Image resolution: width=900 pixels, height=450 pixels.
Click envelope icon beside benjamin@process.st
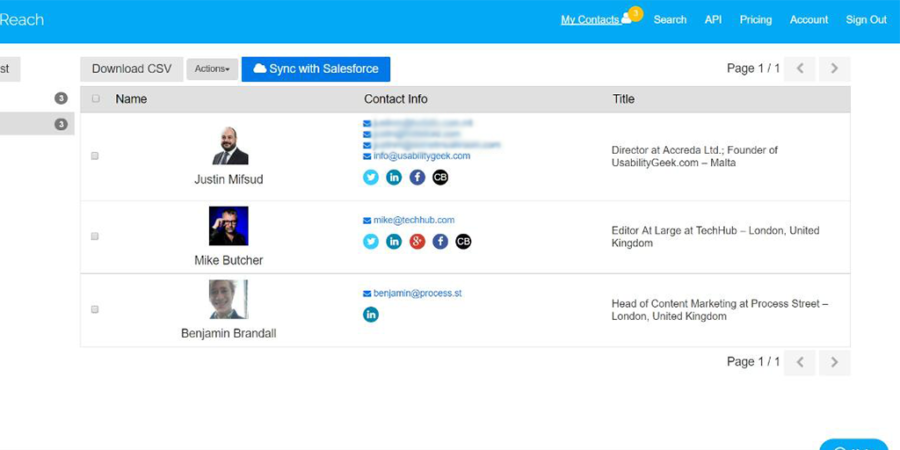pos(367,294)
